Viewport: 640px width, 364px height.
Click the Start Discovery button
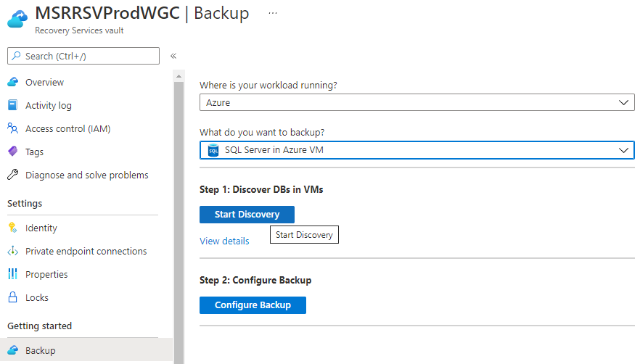[x=247, y=214]
